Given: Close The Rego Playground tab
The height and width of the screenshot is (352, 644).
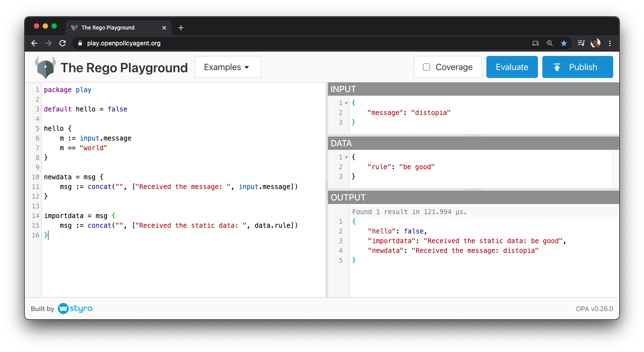Looking at the screenshot, I should click(x=164, y=28).
